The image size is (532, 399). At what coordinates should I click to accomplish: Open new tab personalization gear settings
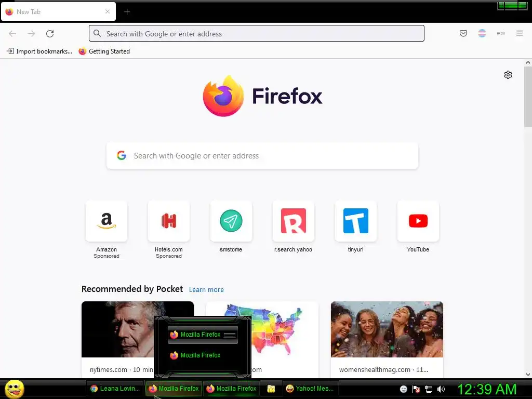click(508, 75)
